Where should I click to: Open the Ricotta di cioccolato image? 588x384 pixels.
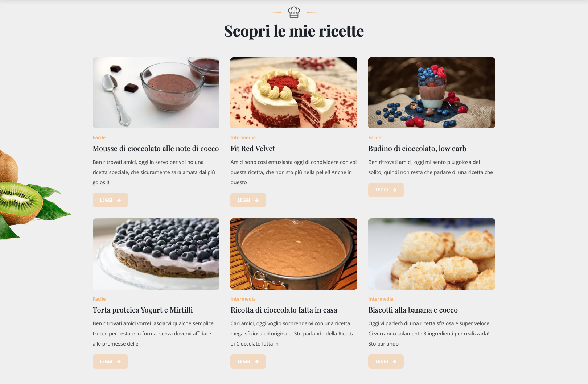coord(294,254)
